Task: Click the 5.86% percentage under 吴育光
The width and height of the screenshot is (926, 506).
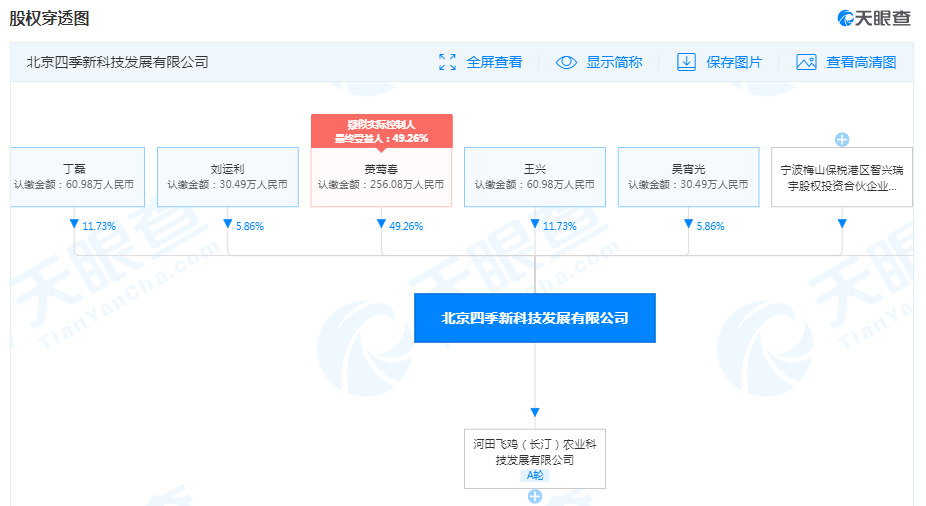Action: tap(710, 226)
